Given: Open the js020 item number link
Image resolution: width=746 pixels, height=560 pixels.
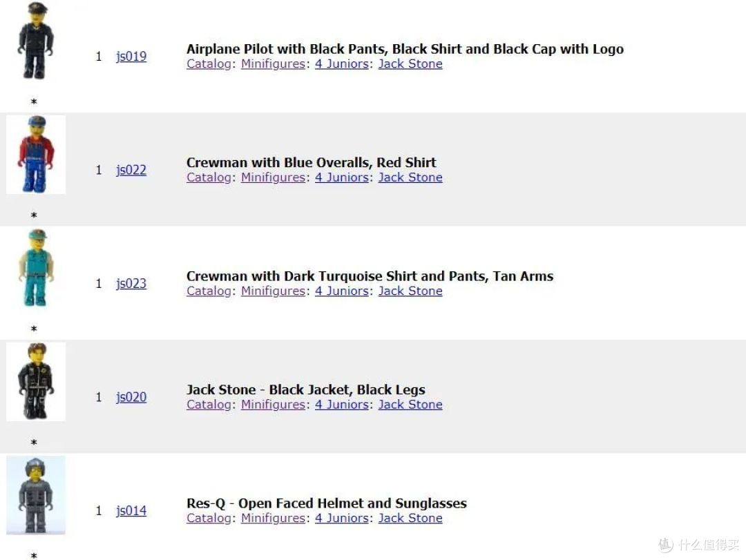Looking at the screenshot, I should click(131, 397).
